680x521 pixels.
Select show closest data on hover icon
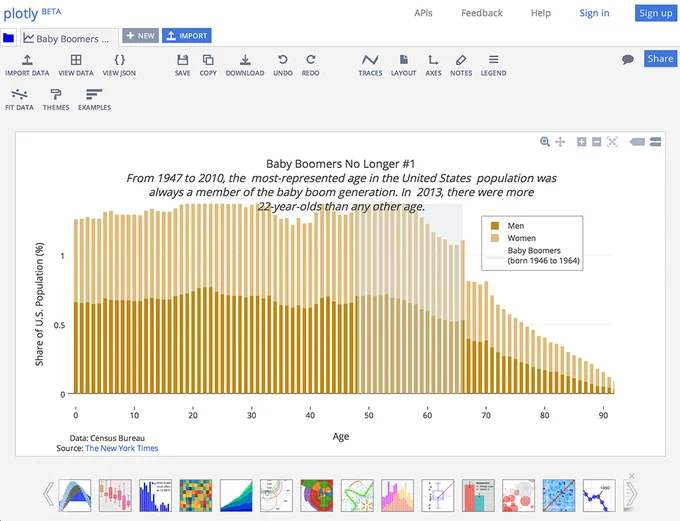[x=637, y=141]
